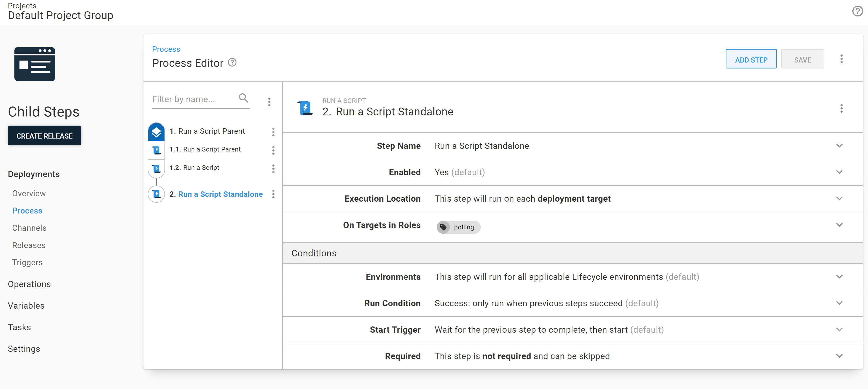Open project Settings in sidebar

[x=24, y=349]
